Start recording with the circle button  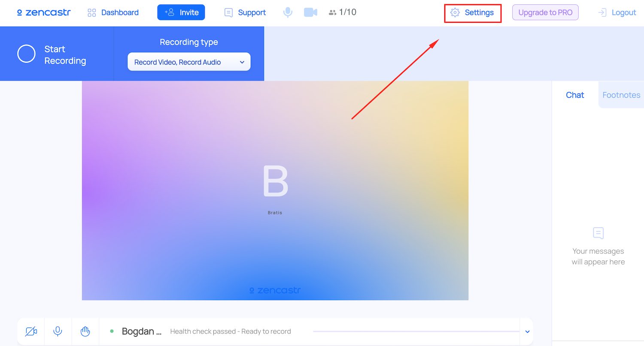click(x=26, y=54)
